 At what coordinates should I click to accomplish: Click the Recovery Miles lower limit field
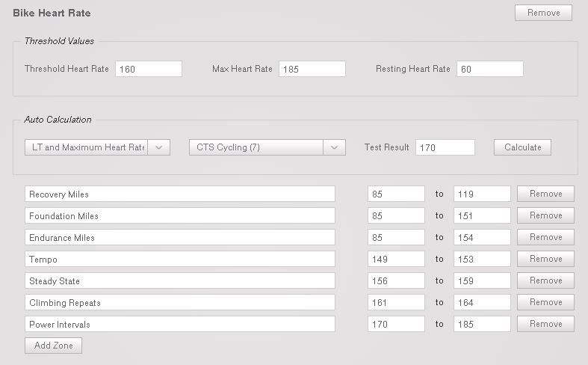point(396,194)
